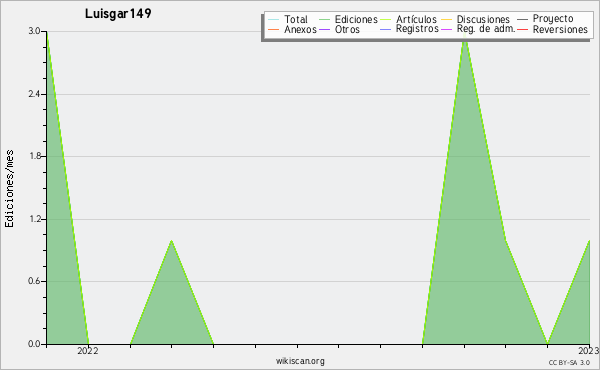This screenshot has height=370, width=600.
Task: Click the Reversiones legend entry
Action: click(553, 29)
